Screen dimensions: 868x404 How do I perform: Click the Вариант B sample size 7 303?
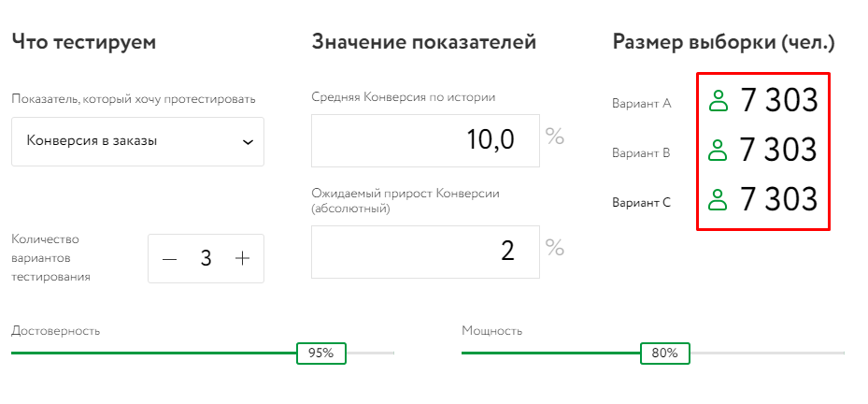[779, 150]
